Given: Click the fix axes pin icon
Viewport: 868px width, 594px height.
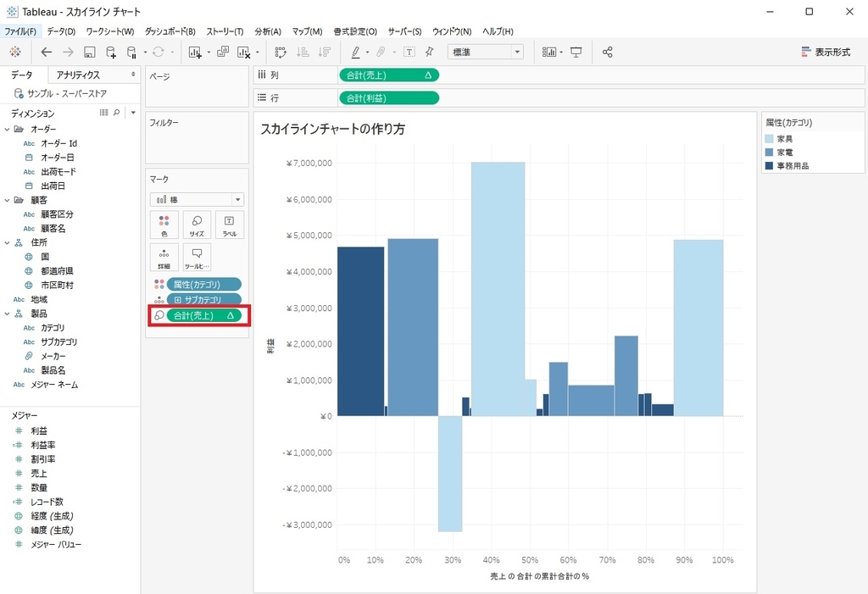Looking at the screenshot, I should [429, 52].
